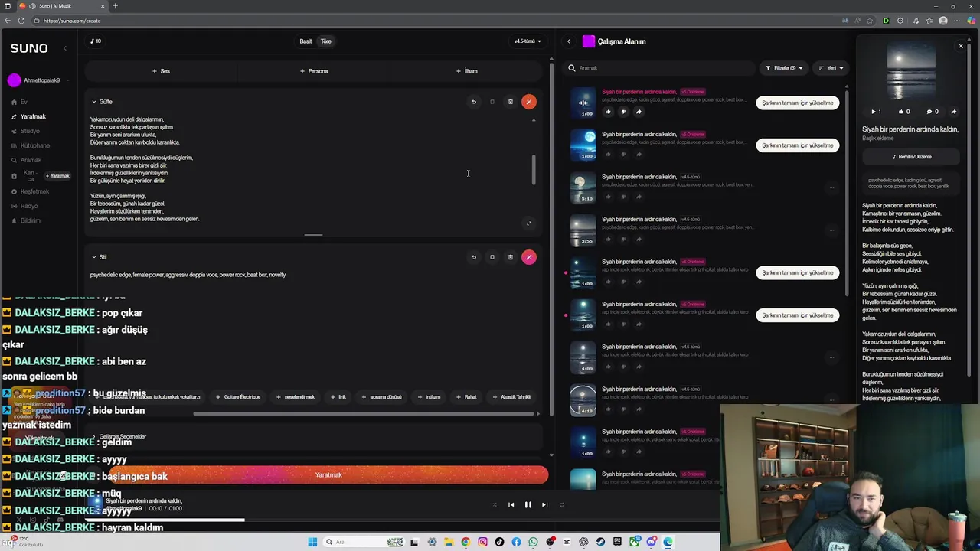Add the neşelendirmek style tag
Image resolution: width=980 pixels, height=551 pixels.
click(296, 397)
